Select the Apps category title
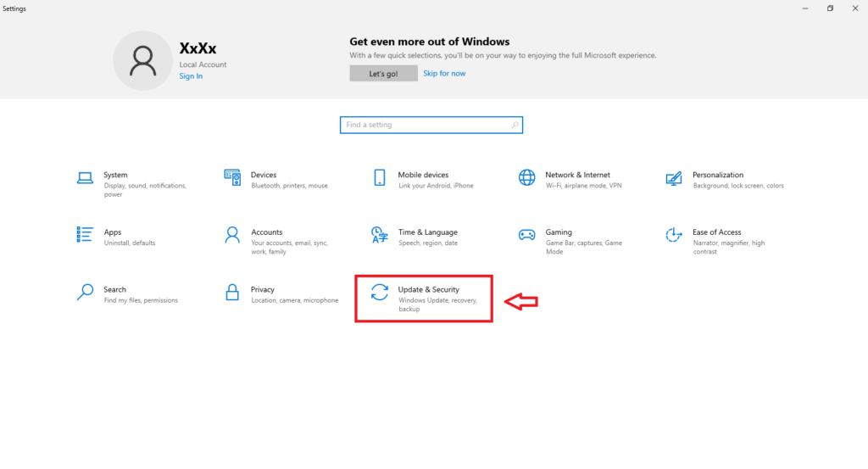The image size is (868, 469). pyautogui.click(x=113, y=232)
